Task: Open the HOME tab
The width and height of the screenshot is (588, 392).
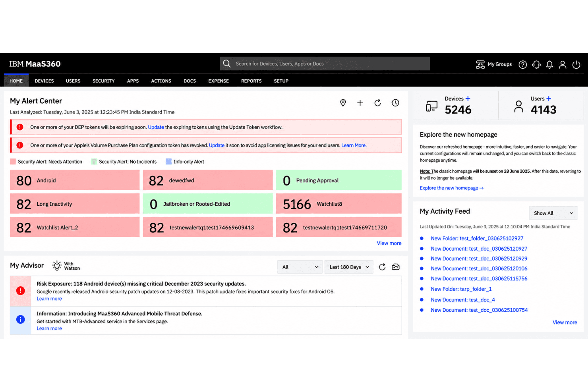Action: point(16,81)
